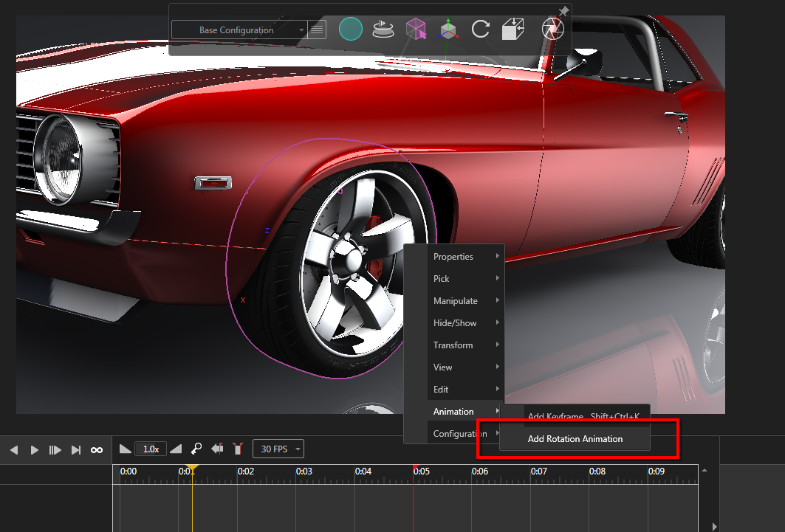Open the View submenu
Image resolution: width=785 pixels, height=532 pixels.
coord(465,367)
